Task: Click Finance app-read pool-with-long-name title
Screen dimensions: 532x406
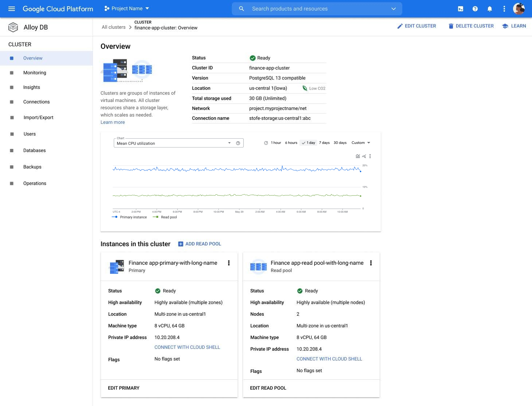Action: click(x=317, y=263)
